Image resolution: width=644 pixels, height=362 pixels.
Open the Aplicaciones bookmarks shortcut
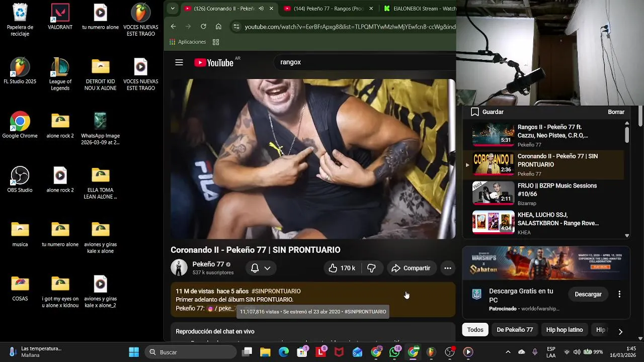click(x=188, y=42)
